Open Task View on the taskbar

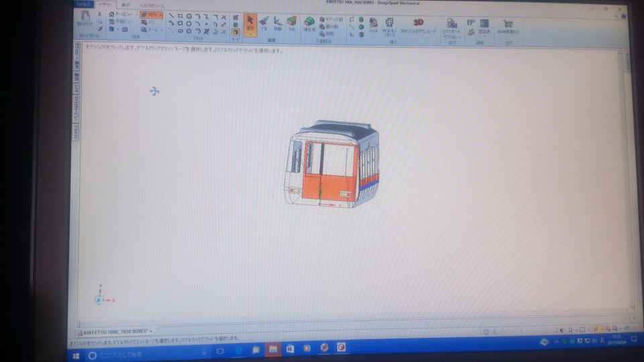[x=221, y=351]
